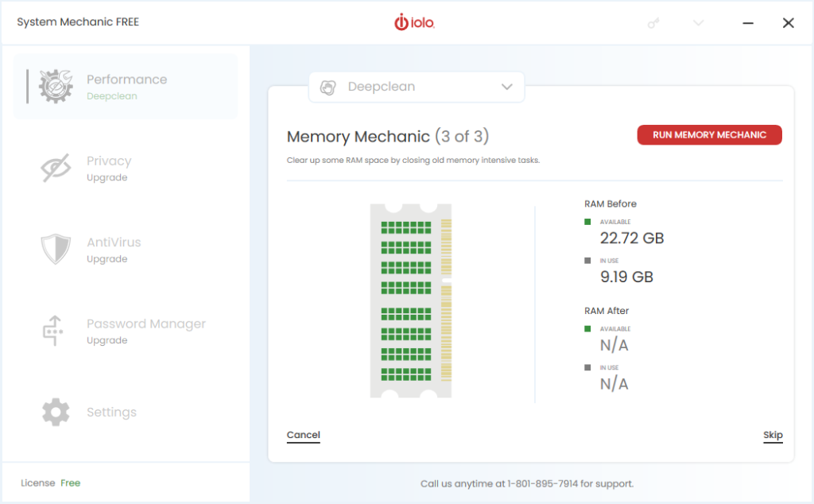
Task: Click the Skip link
Action: coord(773,435)
